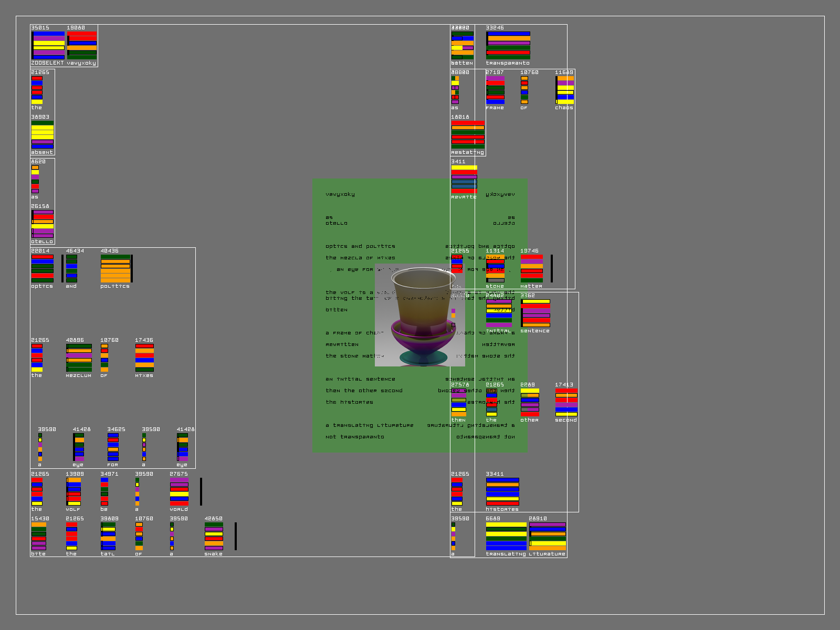Click the absent word block
Image resolution: width=840 pixels, height=630 pixels.
click(42, 135)
